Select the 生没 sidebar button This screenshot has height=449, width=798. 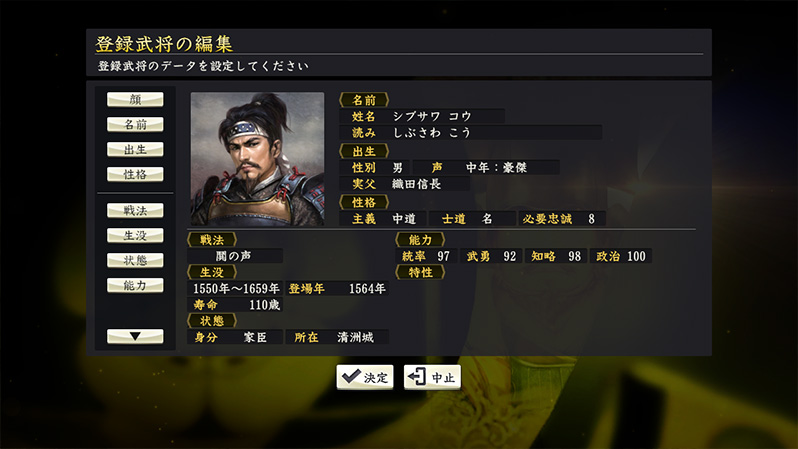click(135, 235)
